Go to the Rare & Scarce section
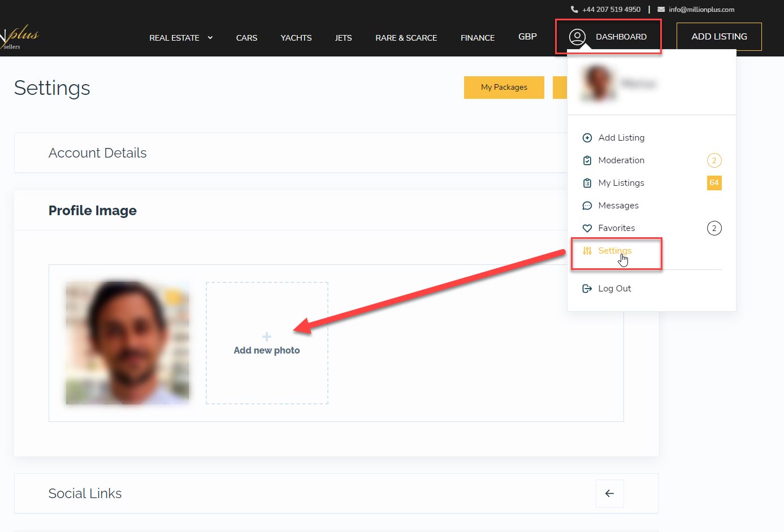Viewport: 784px width, 532px height. tap(406, 38)
